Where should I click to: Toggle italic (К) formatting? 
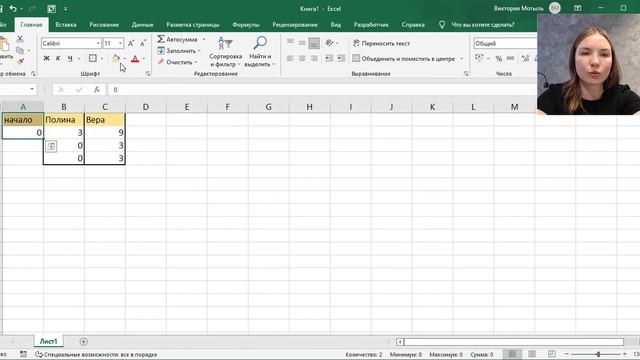point(58,58)
